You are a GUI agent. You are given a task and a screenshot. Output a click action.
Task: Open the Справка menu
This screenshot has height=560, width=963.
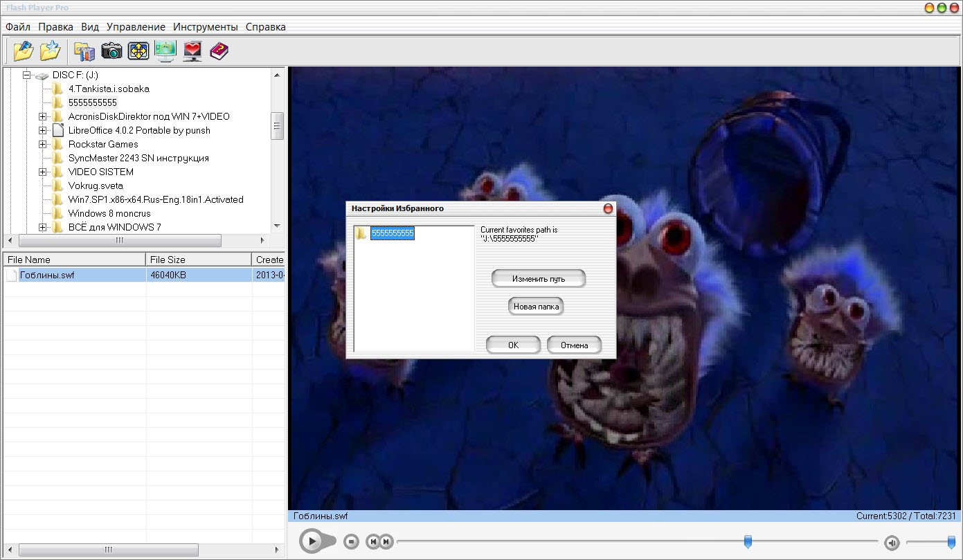click(266, 27)
